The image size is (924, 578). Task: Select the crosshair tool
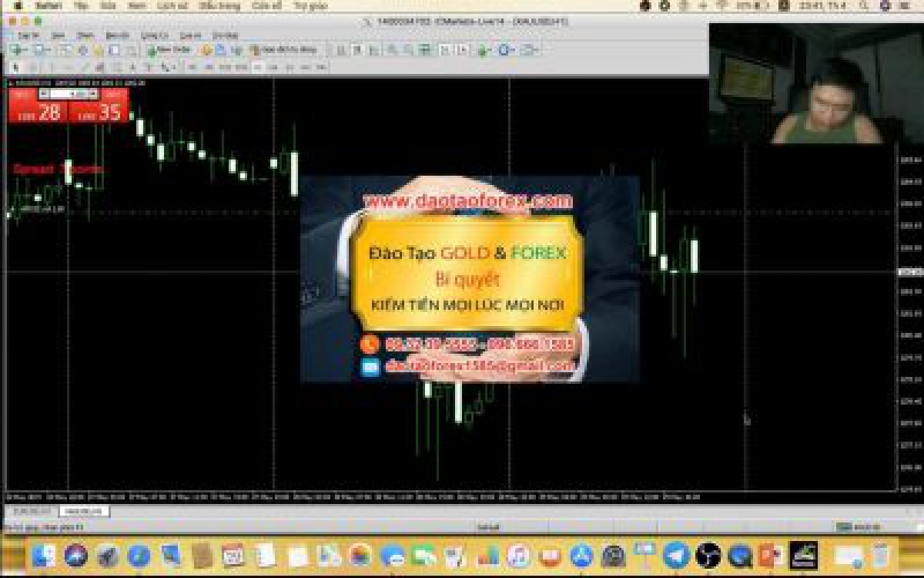point(32,67)
